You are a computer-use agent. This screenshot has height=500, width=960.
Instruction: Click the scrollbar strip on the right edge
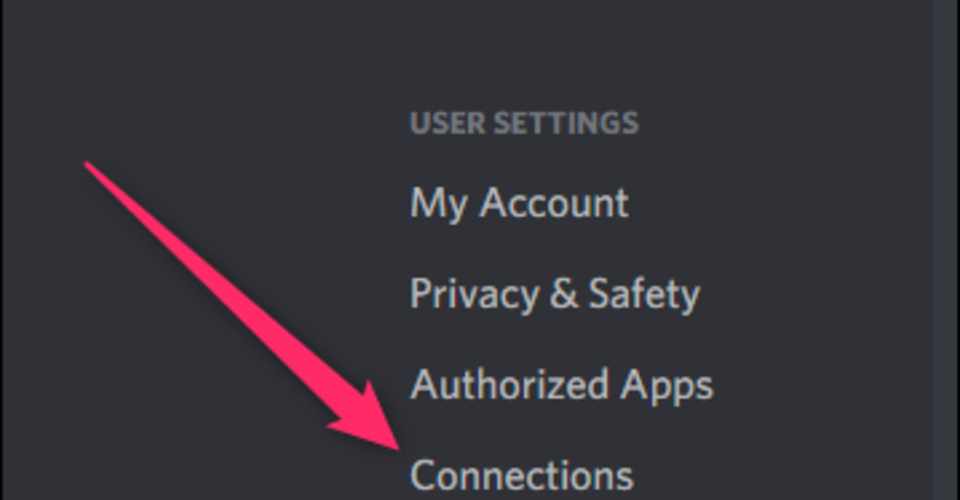pos(947,250)
